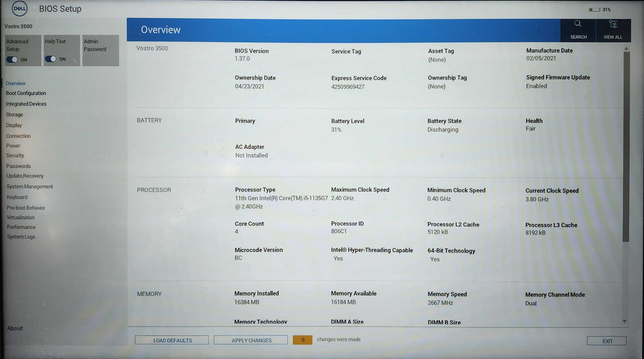Select Update,Recovery from the sidebar

click(x=25, y=175)
